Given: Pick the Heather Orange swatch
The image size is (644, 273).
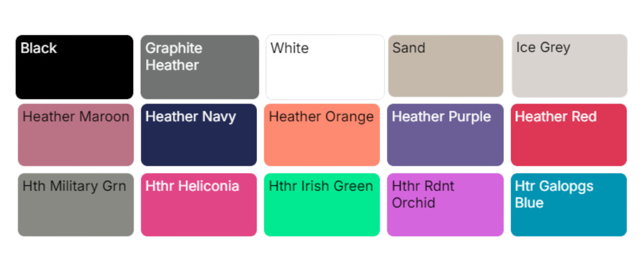Looking at the screenshot, I should coord(322,135).
